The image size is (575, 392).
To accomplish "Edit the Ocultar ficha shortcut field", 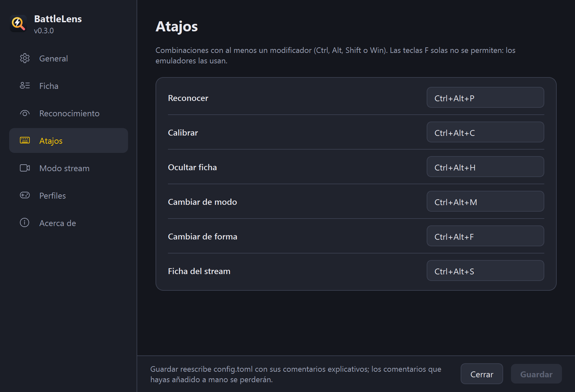I will [x=485, y=167].
